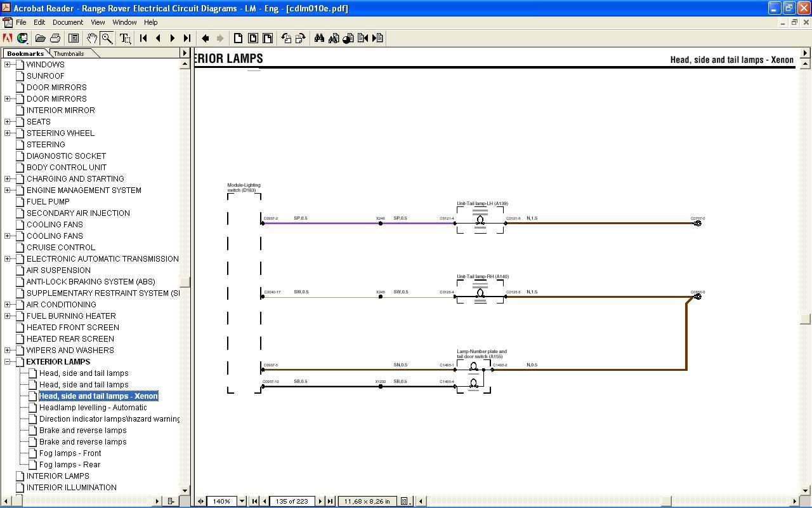Open Fog lamps - Rear bookmark

click(70, 464)
